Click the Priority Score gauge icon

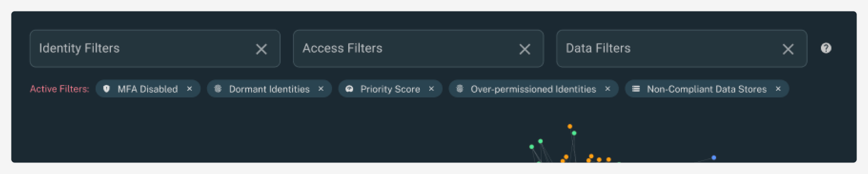pyautogui.click(x=349, y=89)
